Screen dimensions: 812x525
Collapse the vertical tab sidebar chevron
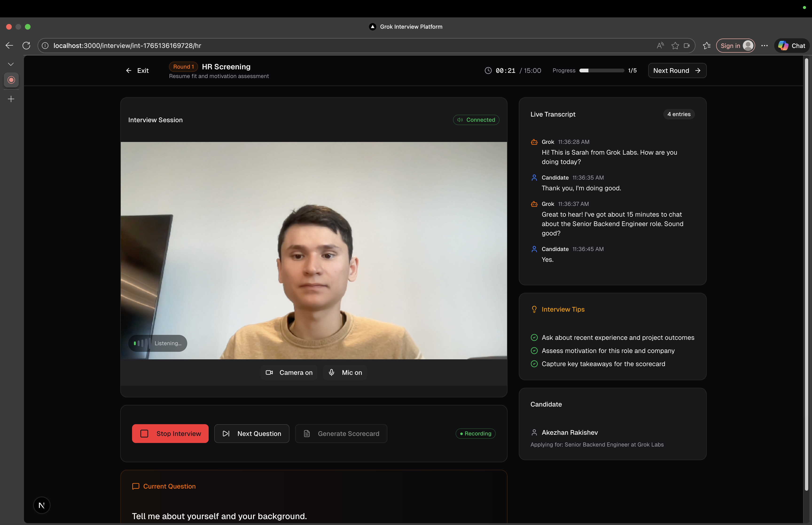[11, 64]
